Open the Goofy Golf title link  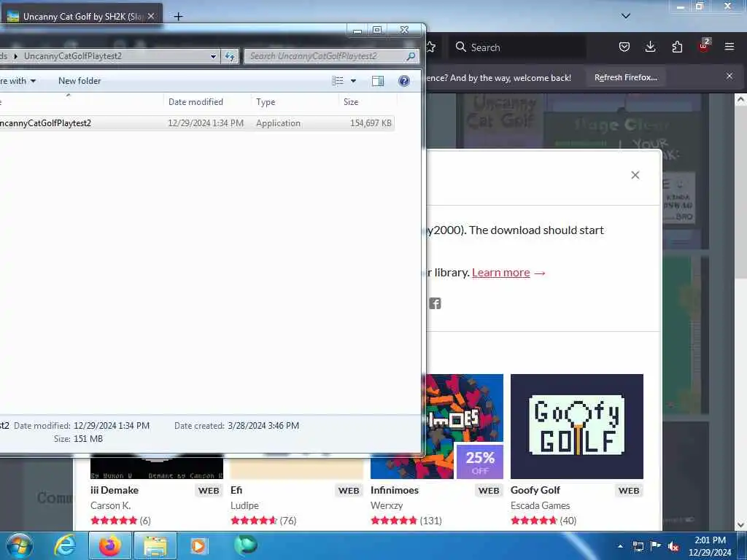click(535, 490)
